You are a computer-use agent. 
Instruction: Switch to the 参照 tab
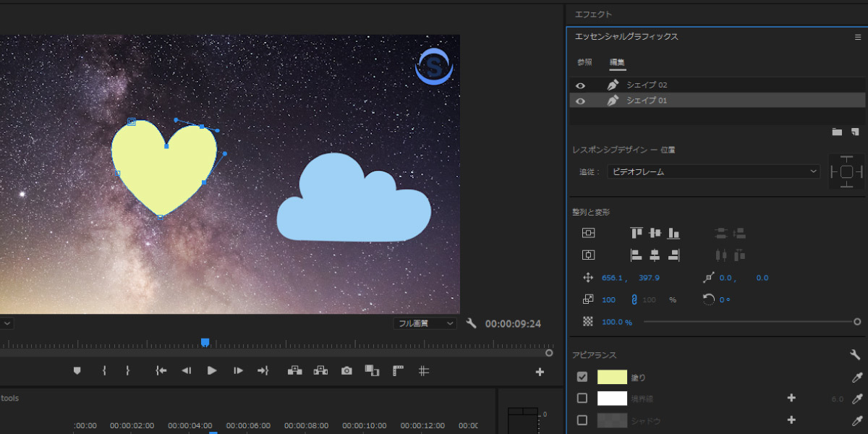coord(584,62)
